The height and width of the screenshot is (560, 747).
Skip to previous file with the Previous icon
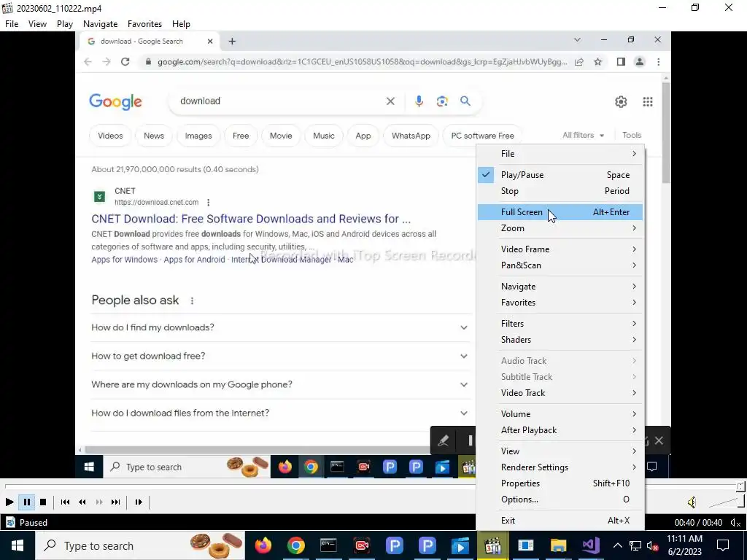(65, 502)
